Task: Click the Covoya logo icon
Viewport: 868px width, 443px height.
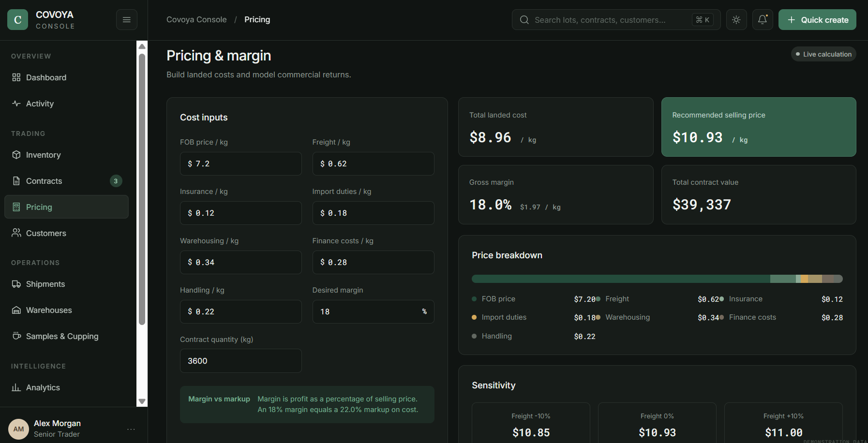Action: tap(18, 20)
